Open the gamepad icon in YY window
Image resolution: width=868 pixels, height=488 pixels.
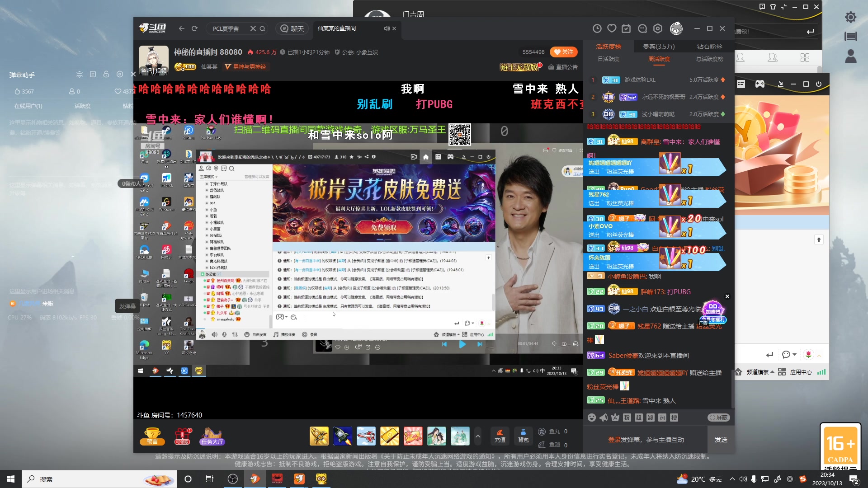(760, 84)
